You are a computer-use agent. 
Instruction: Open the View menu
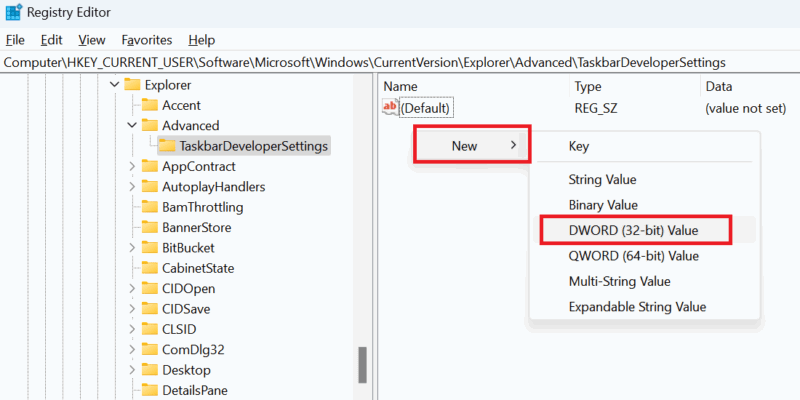pos(92,40)
